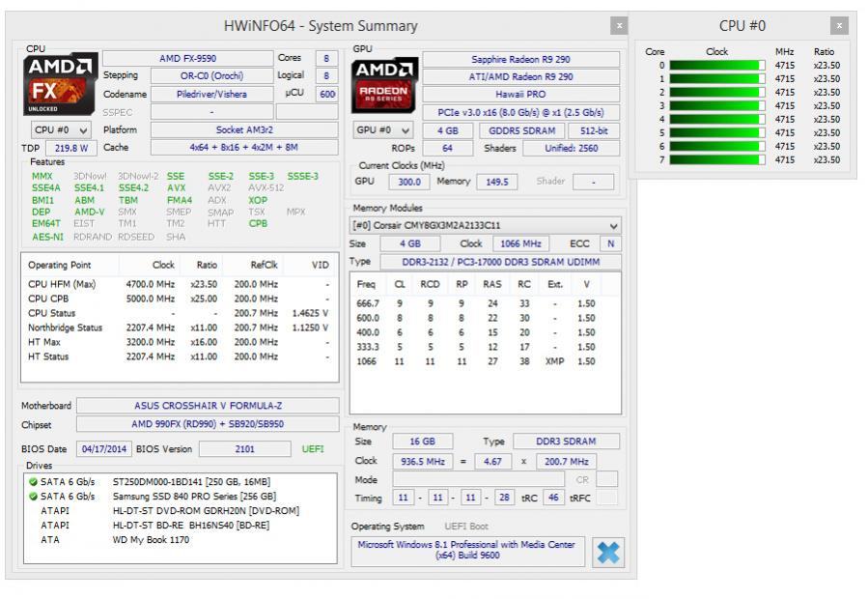Screen dimensions: 868x599
Task: Click the ASUS CROSSHAIR V FORMULA-Z motherboard field
Action: (x=208, y=406)
